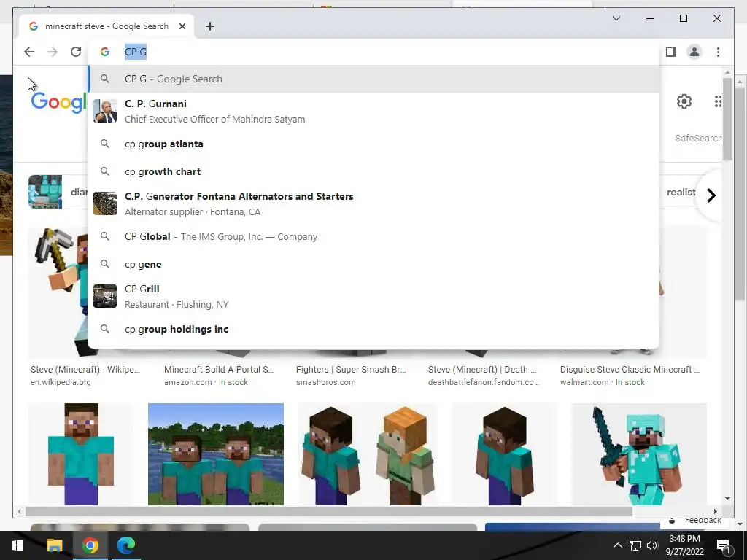The width and height of the screenshot is (747, 560).
Task: Reload the page with the refresh icon
Action: tap(76, 52)
